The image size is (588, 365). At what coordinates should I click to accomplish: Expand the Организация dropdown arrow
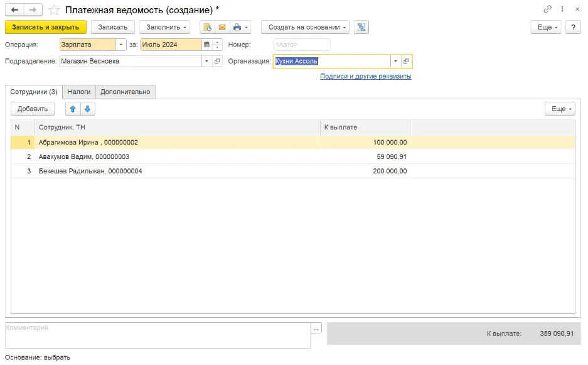click(395, 61)
